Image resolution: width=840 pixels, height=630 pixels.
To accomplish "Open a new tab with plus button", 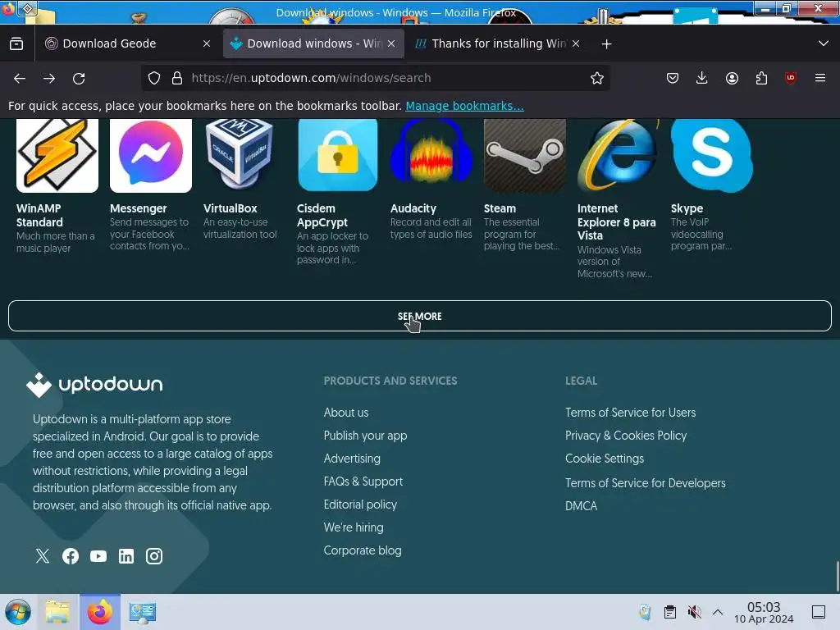I will coord(606,44).
